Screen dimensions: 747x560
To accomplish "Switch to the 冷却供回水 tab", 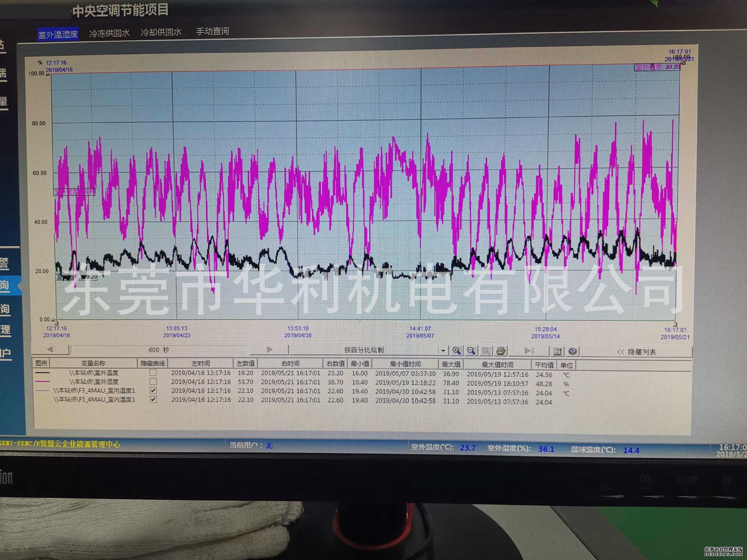I will [161, 32].
